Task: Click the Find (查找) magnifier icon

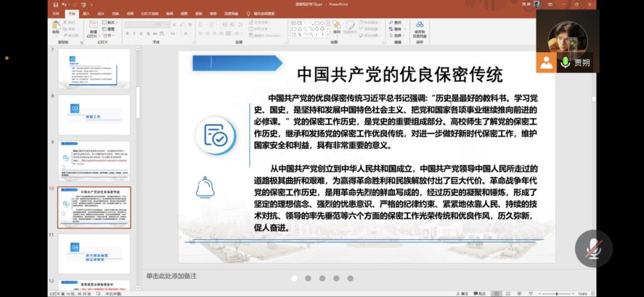Action: click(391, 23)
